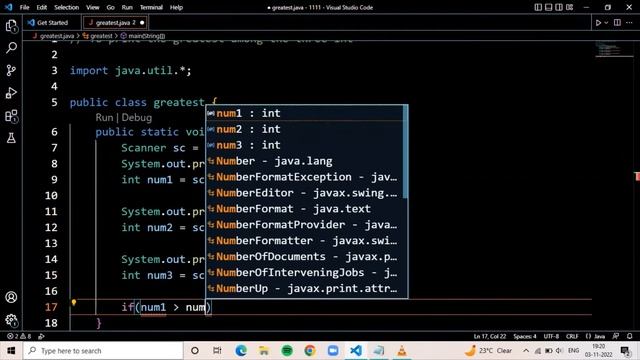Open the Customize Layout icon
This screenshot has width=640, height=360.
569,7
